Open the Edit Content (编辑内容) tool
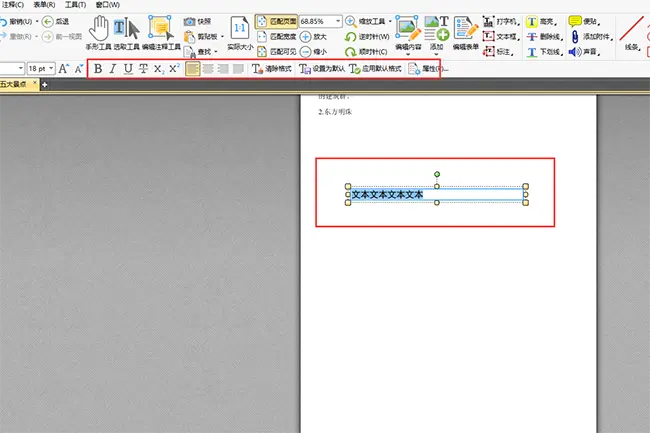Viewport: 650px width, 433px height. pos(408,33)
